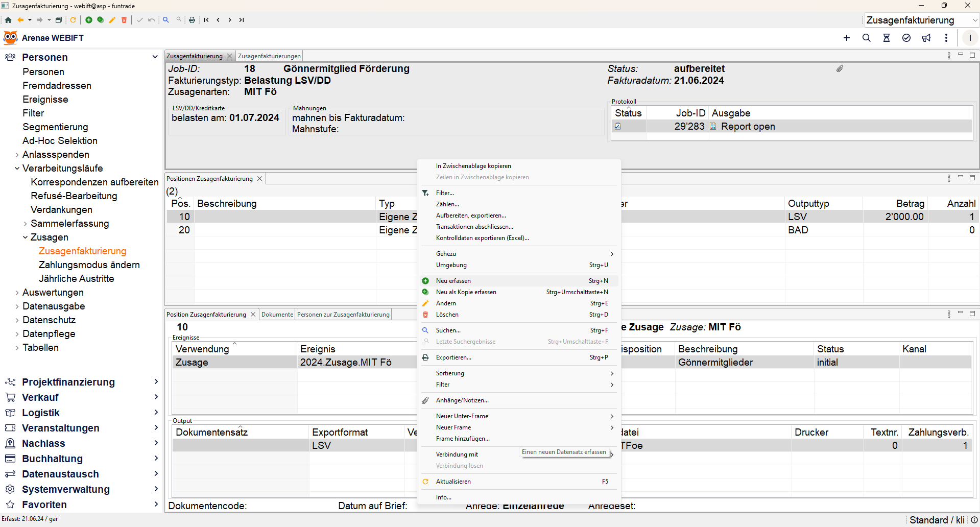
Task: Open the three-dot menu in the header
Action: click(946, 38)
